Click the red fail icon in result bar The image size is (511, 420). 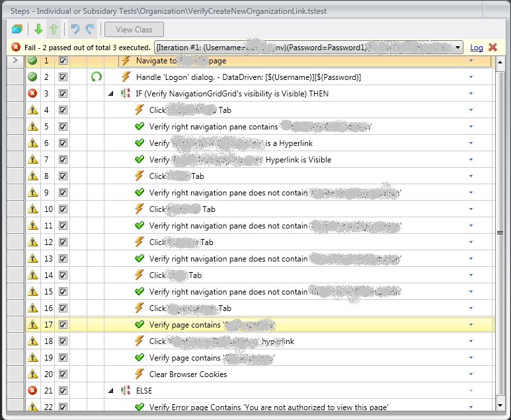(x=16, y=48)
